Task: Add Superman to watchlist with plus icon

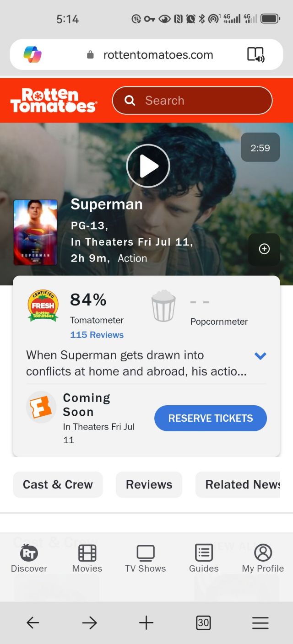Action: [264, 249]
